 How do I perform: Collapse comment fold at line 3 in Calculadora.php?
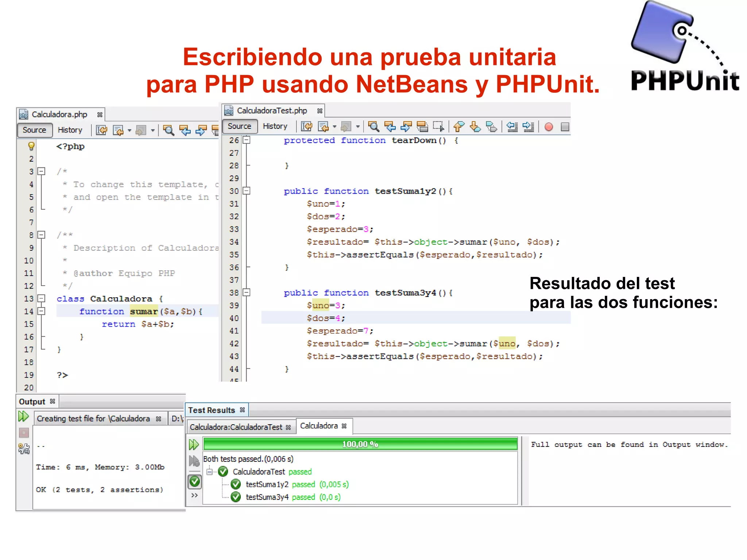(x=42, y=171)
